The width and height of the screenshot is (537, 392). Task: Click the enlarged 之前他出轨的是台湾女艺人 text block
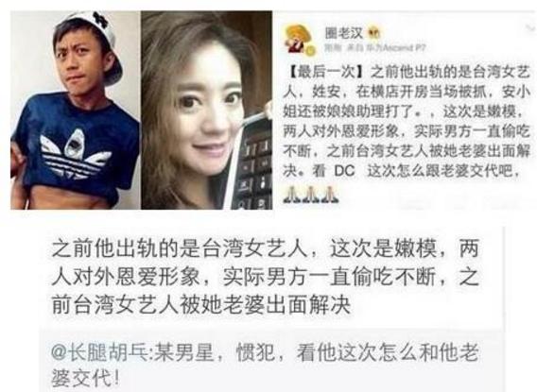click(266, 277)
